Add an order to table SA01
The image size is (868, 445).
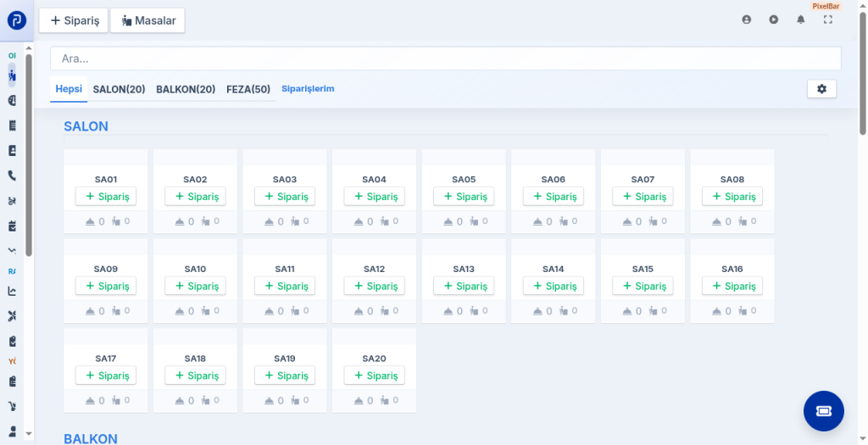pos(106,197)
